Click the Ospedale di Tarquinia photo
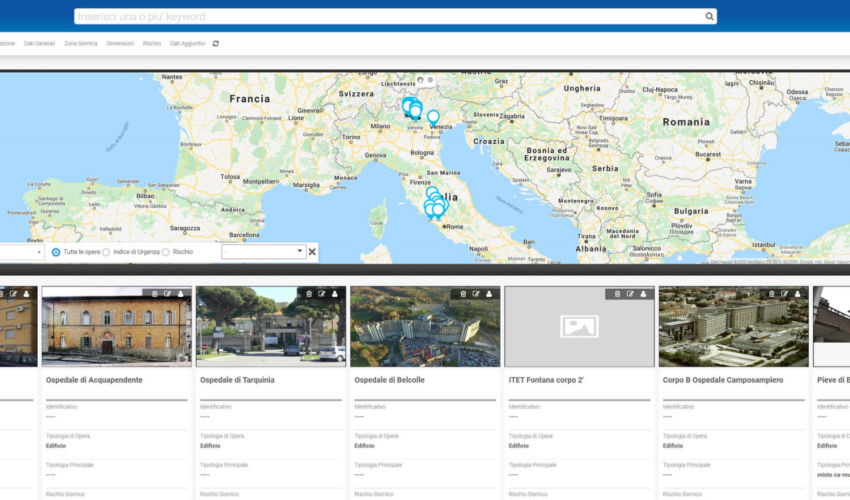 (x=271, y=326)
